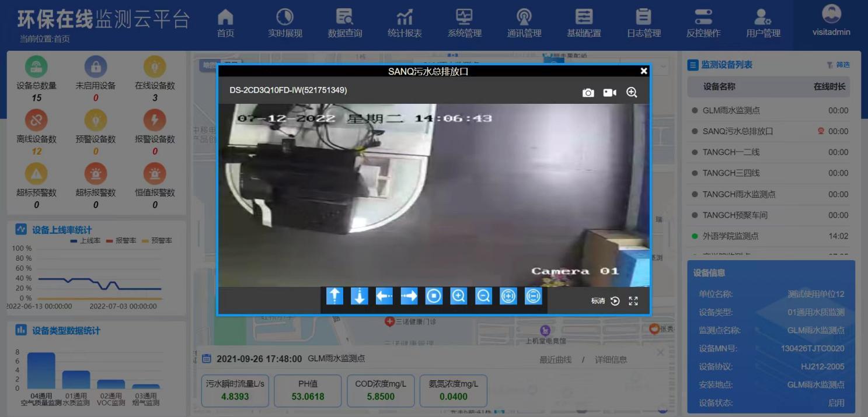Open the 统计报表 menu
The height and width of the screenshot is (417, 868).
tap(405, 23)
